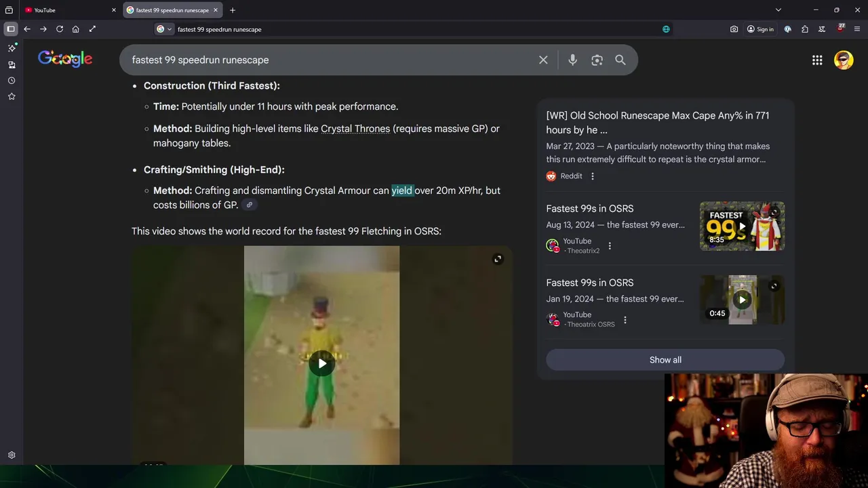Image resolution: width=868 pixels, height=488 pixels.
Task: Open the red extension with badge 27
Action: tap(841, 28)
